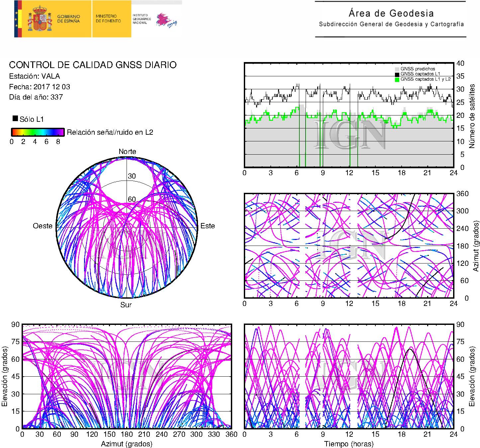
Task: Click the black Sólo L1 legend square
Action: click(15, 118)
